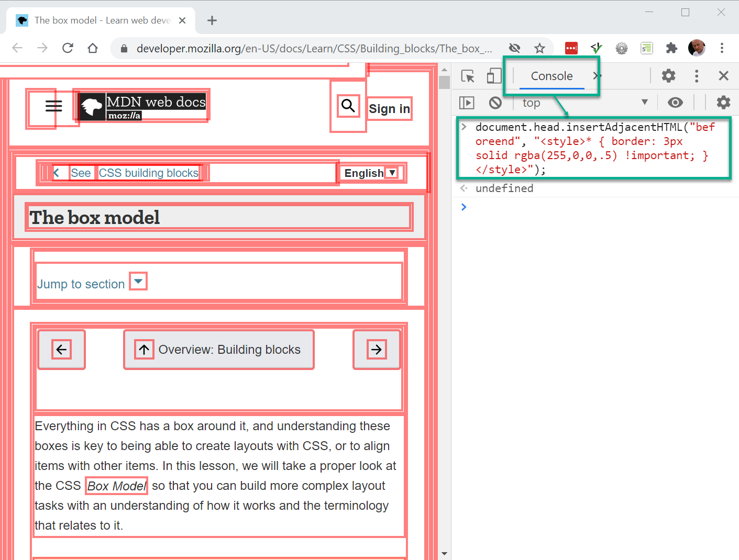Open the 'top' frame context selector

[531, 103]
